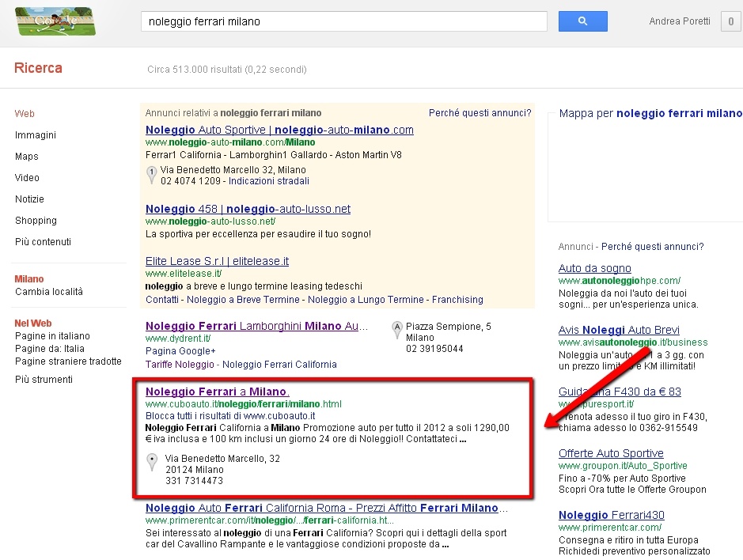Select the Web search category
743x560 pixels.
click(25, 114)
